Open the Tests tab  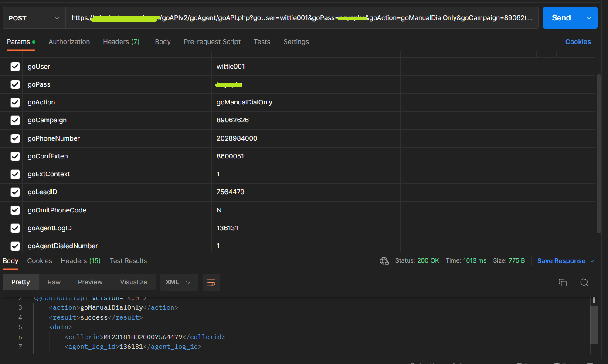click(262, 42)
